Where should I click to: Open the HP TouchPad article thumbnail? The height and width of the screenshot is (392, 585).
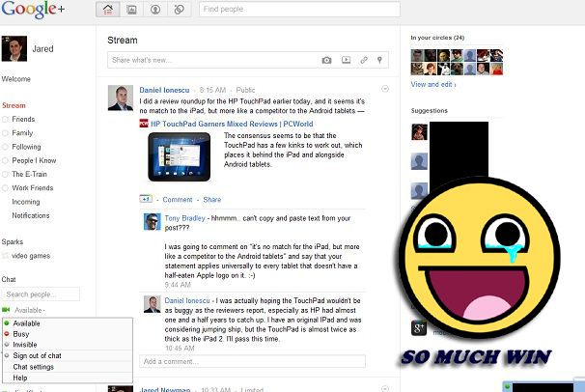[x=180, y=156]
